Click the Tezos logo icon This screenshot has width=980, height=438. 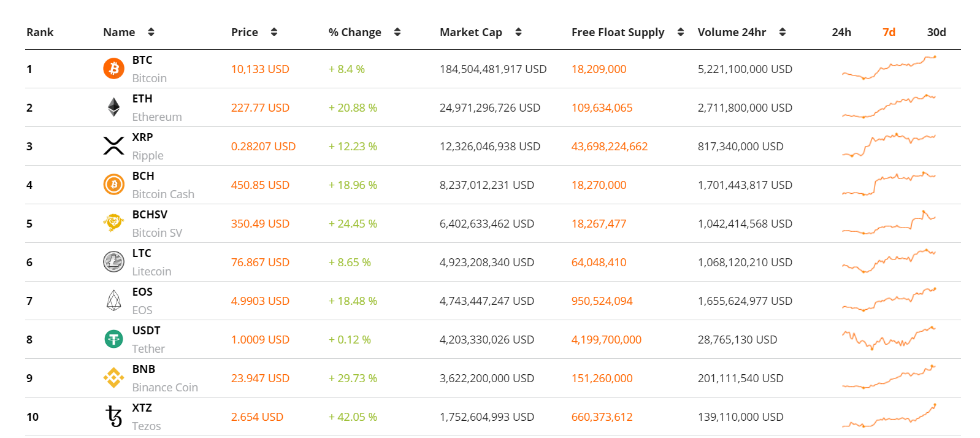(113, 417)
